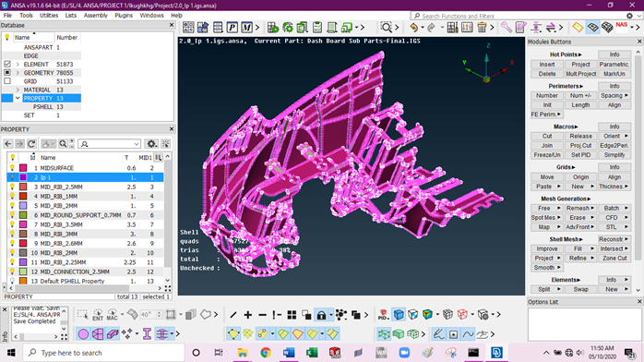Click the green gear settings toolbar icon
The image size is (644, 362).
coord(288,28)
